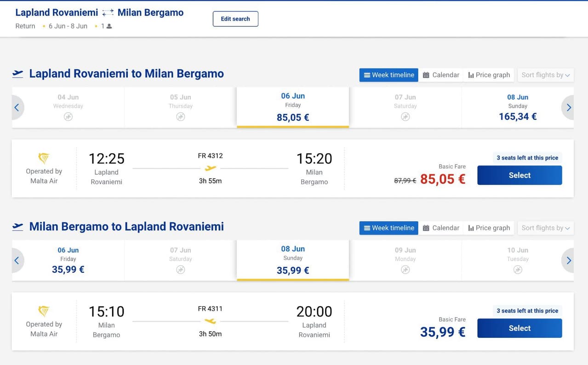Click previous week arrow for outbound flights
This screenshot has height=365, width=588.
pyautogui.click(x=17, y=108)
